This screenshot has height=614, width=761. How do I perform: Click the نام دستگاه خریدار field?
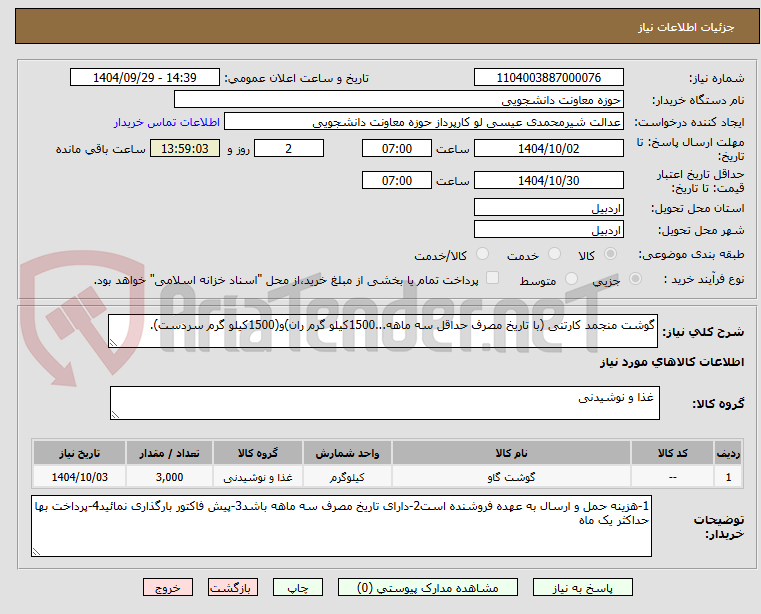point(398,100)
